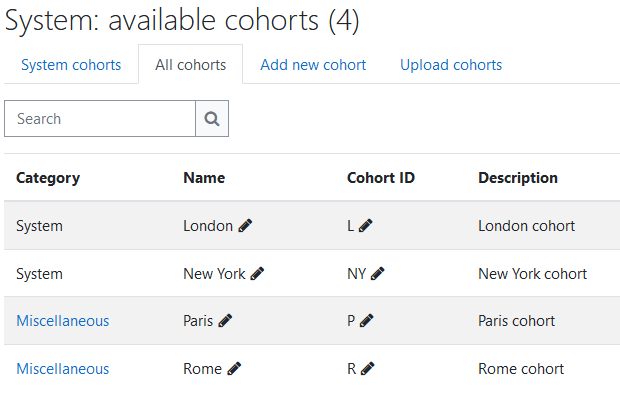Go to the Upload cohorts tab
The width and height of the screenshot is (620, 417).
click(451, 65)
